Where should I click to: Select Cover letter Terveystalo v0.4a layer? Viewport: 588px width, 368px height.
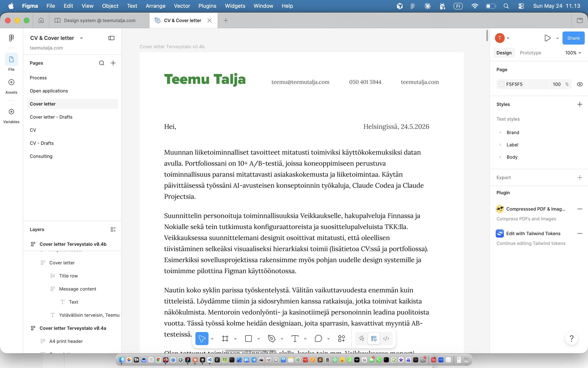[73, 328]
